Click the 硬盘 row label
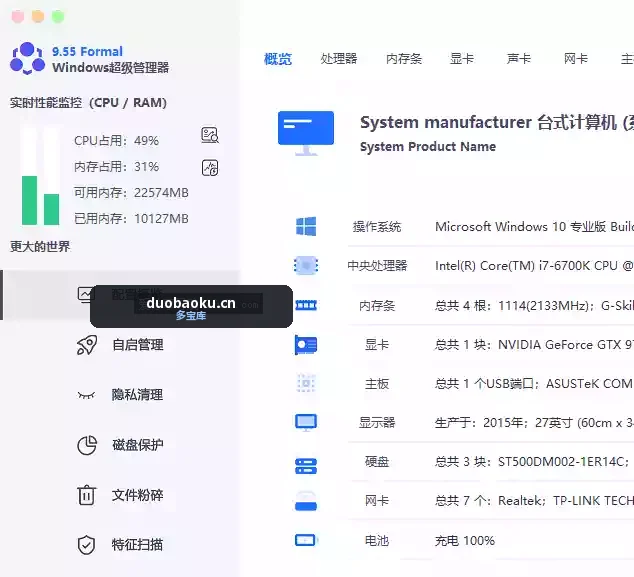The width and height of the screenshot is (634, 577). tap(377, 461)
